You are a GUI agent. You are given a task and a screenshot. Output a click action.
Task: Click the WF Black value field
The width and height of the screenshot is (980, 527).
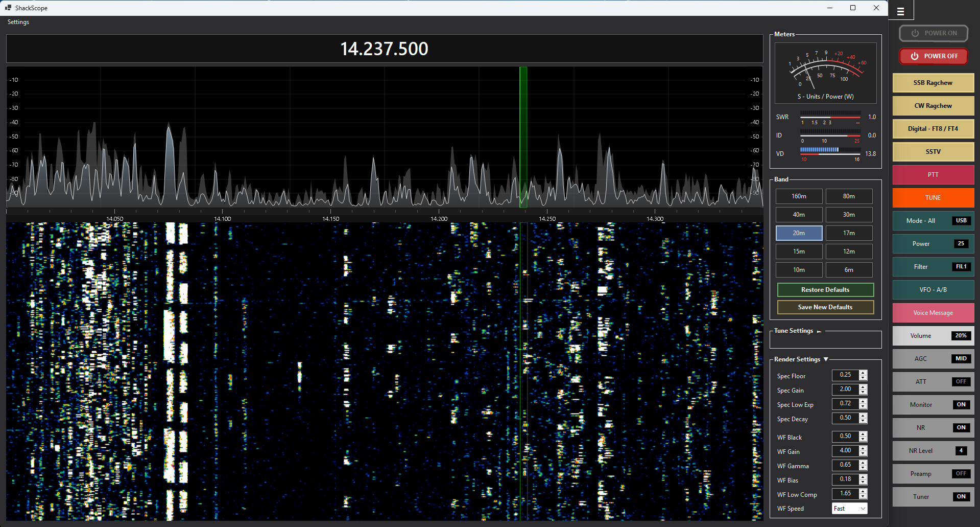(845, 437)
